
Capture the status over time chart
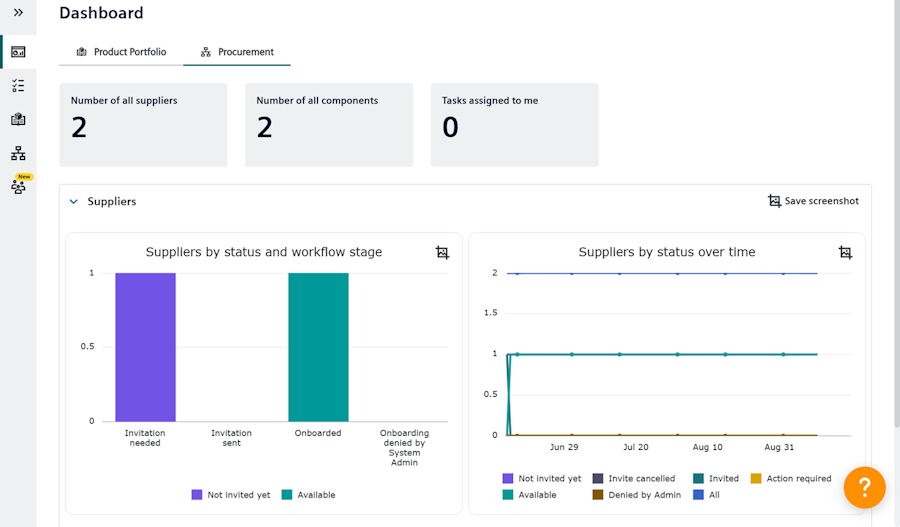click(845, 253)
